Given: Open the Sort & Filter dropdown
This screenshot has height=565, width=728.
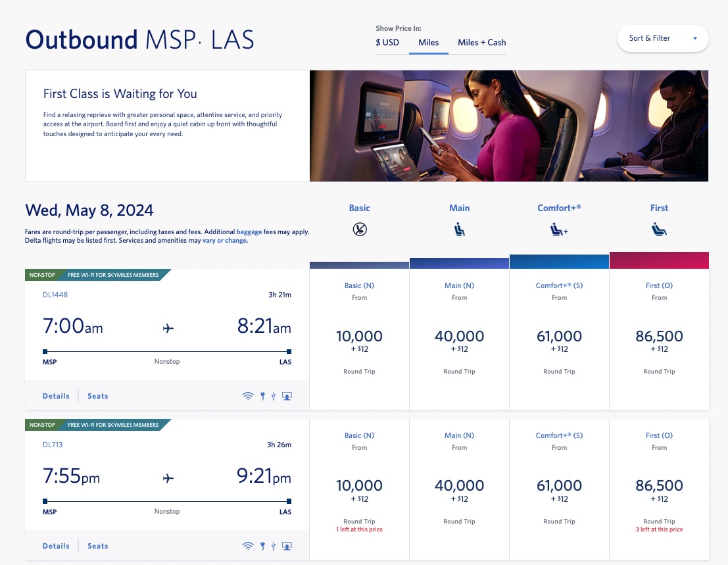Looking at the screenshot, I should [x=662, y=38].
